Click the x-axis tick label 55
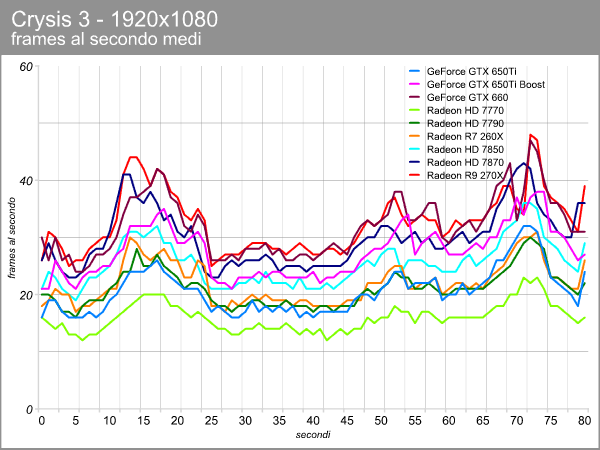 415,421
